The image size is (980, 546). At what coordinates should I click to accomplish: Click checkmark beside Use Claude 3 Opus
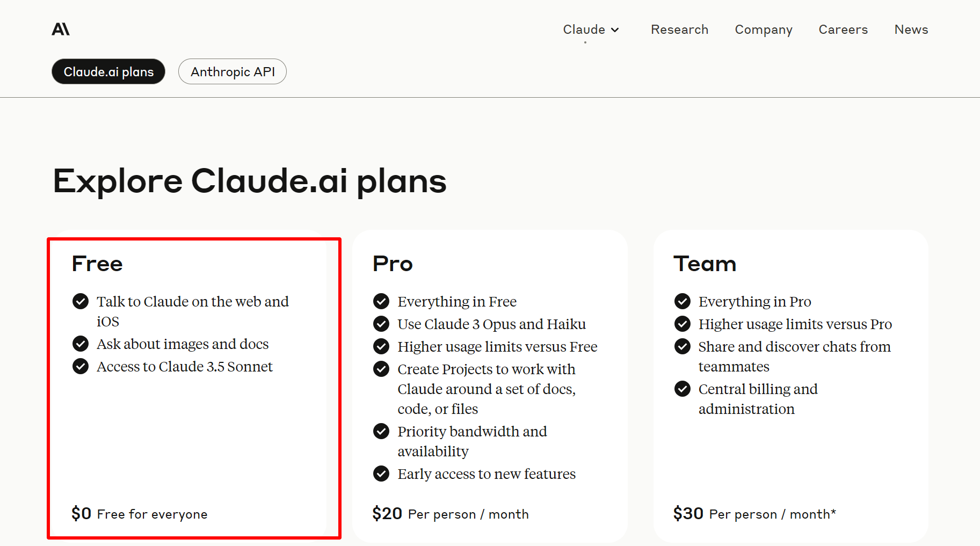[x=381, y=324]
